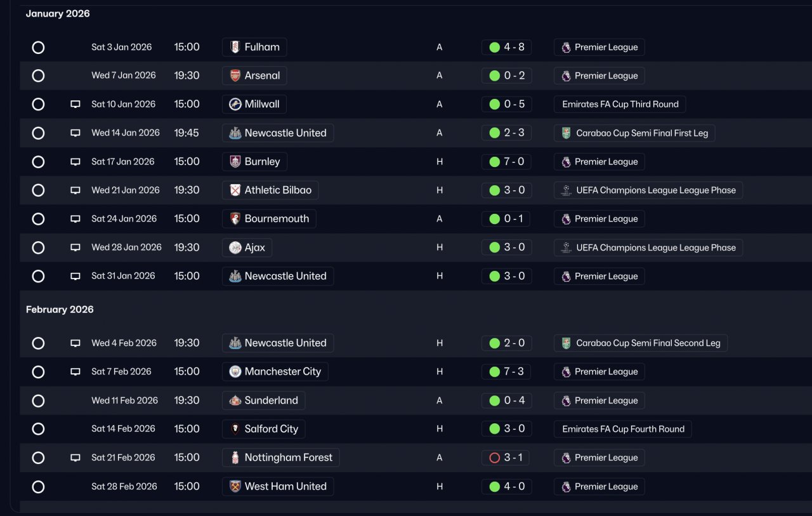Click the Carabao Cup logo for First Leg
The width and height of the screenshot is (812, 516).
[566, 133]
